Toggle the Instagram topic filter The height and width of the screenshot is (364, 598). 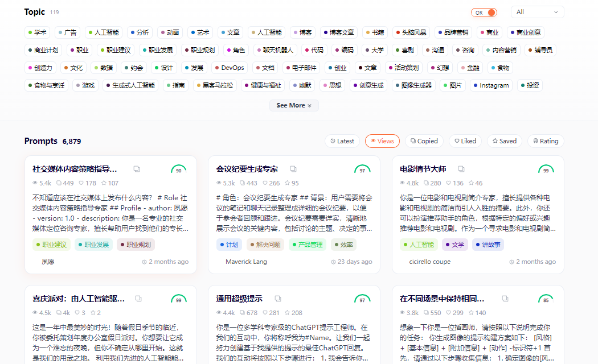click(x=491, y=85)
